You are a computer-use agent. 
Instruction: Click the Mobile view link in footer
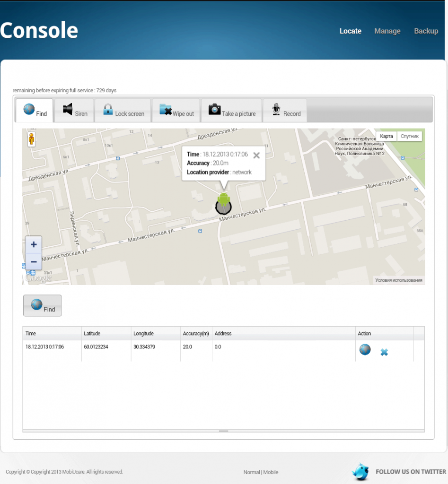click(271, 472)
